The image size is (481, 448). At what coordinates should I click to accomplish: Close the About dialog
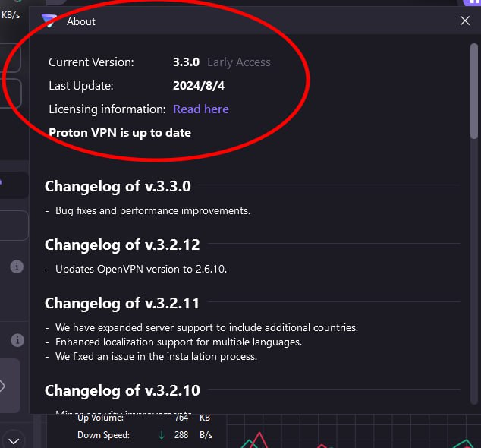pyautogui.click(x=465, y=21)
